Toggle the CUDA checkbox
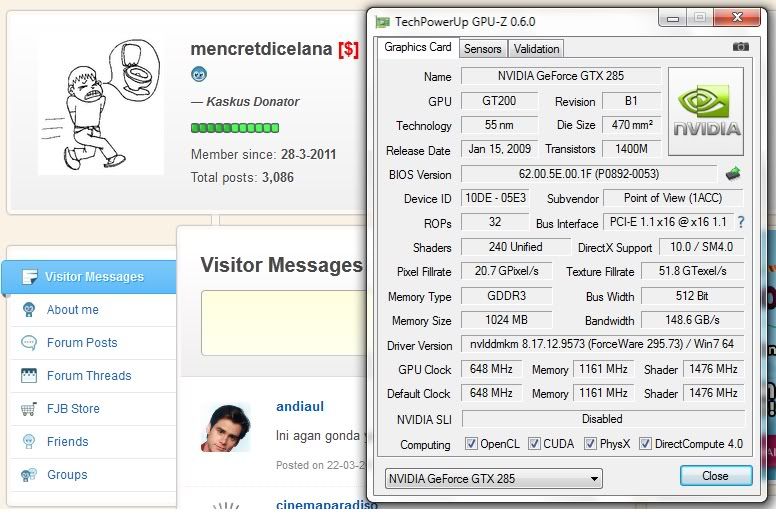 pos(534,443)
